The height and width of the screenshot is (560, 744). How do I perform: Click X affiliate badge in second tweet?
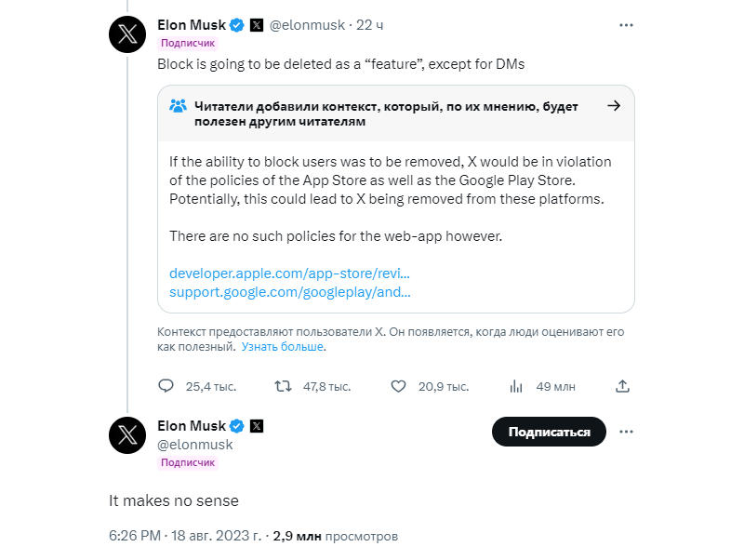tap(257, 426)
